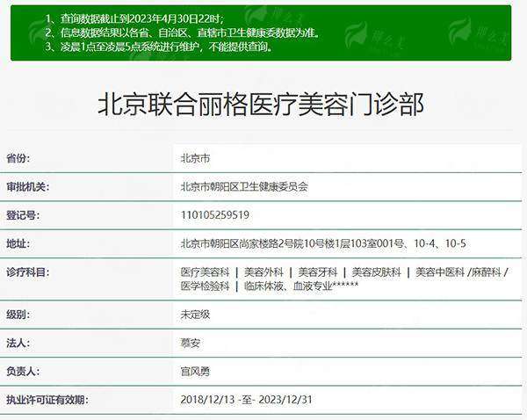The height and width of the screenshot is (420, 527).
Task: Select 医学检验科 in departments list
Action: pos(205,286)
